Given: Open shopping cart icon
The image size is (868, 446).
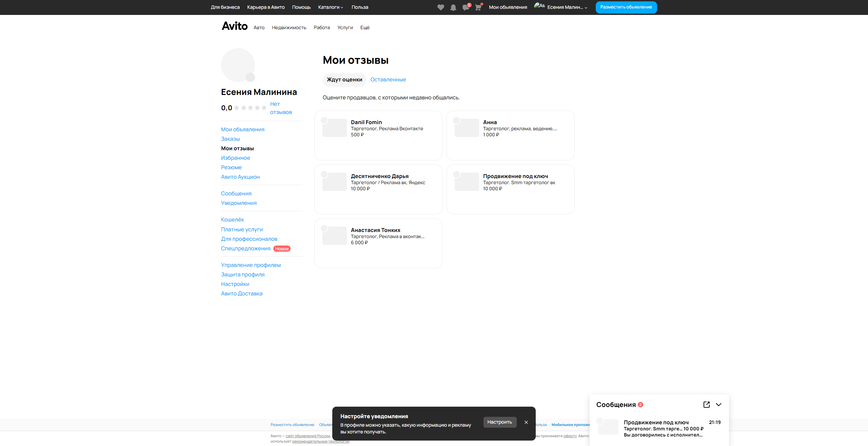Looking at the screenshot, I should click(x=478, y=7).
